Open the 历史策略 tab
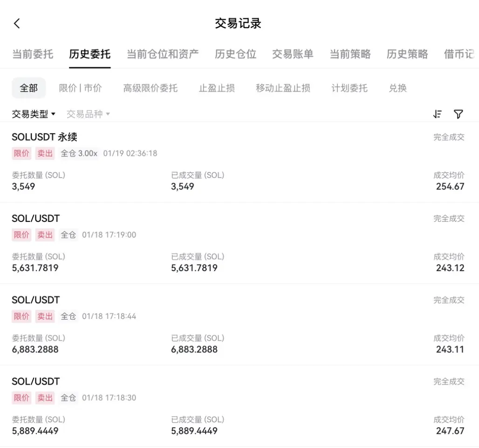The height and width of the screenshot is (448, 479). click(x=407, y=54)
